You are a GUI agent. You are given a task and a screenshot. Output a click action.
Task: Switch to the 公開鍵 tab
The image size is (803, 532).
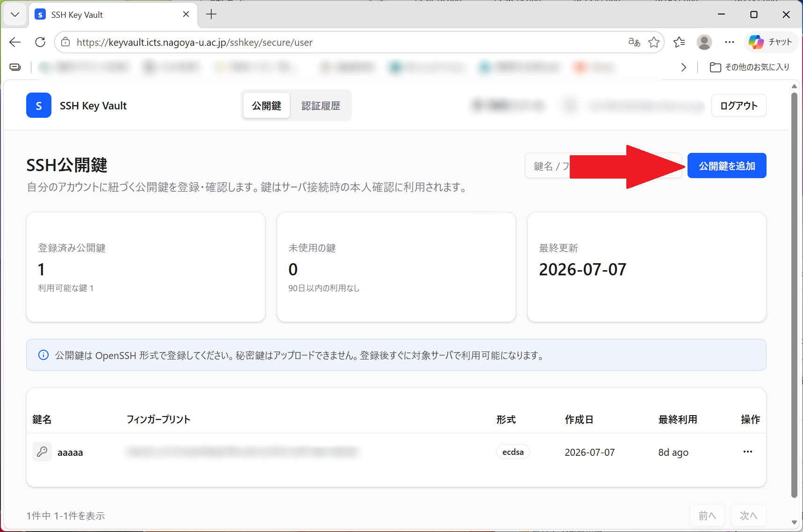tap(266, 106)
